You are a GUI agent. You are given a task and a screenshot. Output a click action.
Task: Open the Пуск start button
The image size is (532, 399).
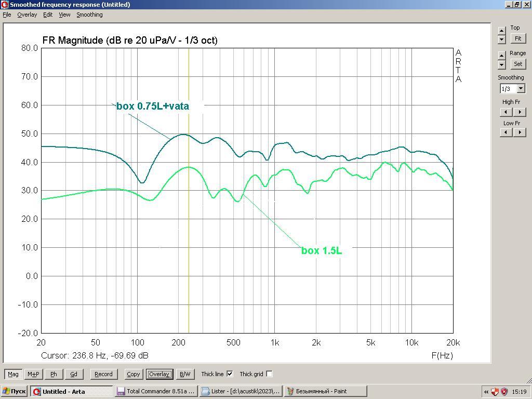click(x=14, y=391)
